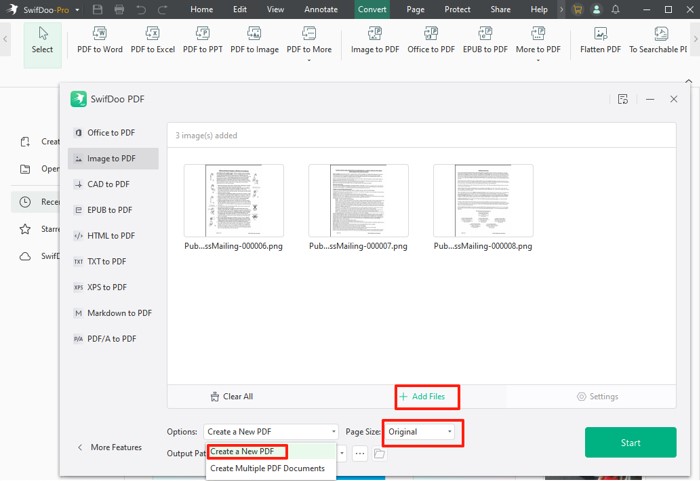Screen dimensions: 700x481
Task: Go back to More Features
Action: point(110,447)
